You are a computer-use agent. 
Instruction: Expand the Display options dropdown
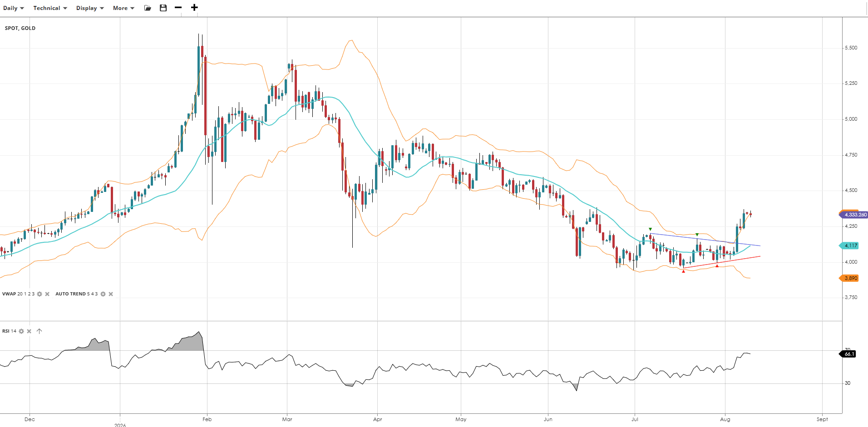pos(90,8)
